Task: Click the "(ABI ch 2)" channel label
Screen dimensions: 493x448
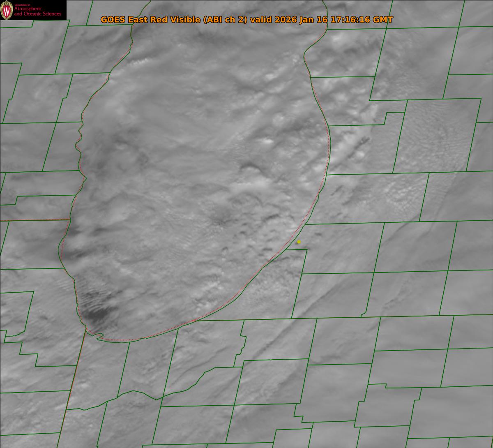Action: (225, 20)
